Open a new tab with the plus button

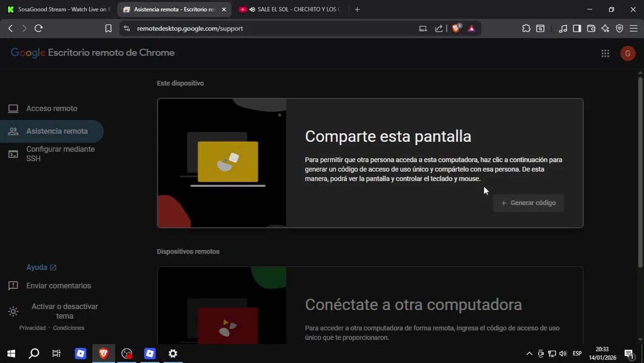click(357, 9)
